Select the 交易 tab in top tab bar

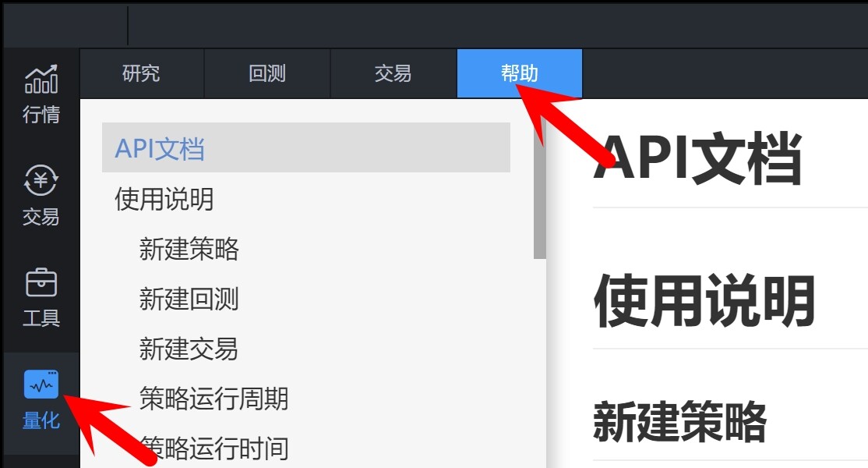tap(393, 74)
